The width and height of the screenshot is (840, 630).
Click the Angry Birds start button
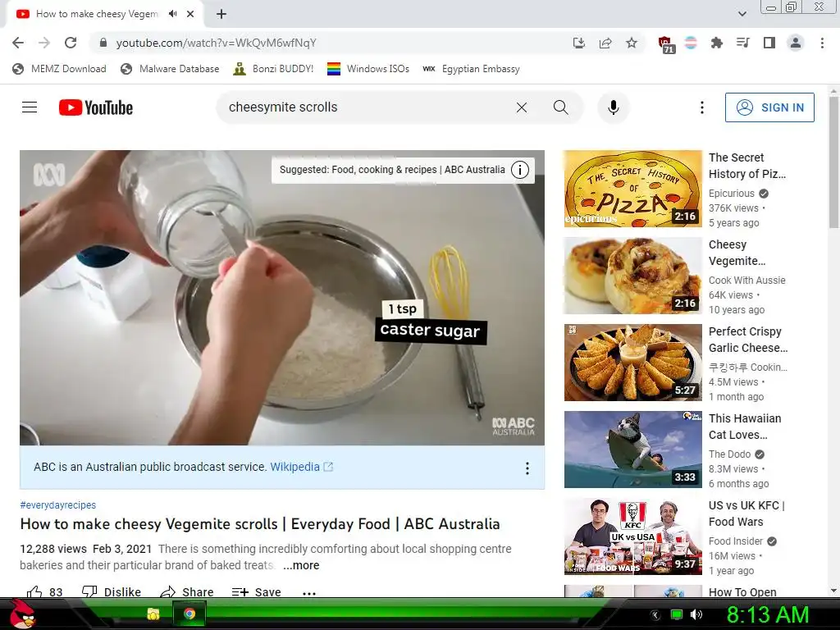pos(21,614)
